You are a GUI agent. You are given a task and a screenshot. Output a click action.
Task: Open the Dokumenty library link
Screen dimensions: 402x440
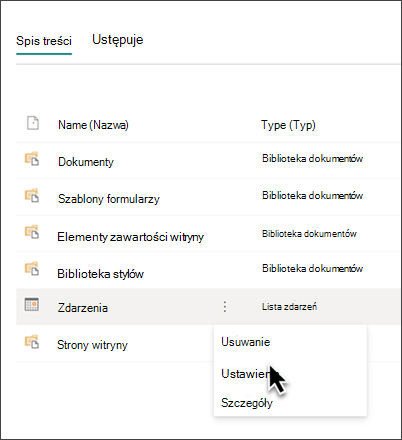click(86, 162)
